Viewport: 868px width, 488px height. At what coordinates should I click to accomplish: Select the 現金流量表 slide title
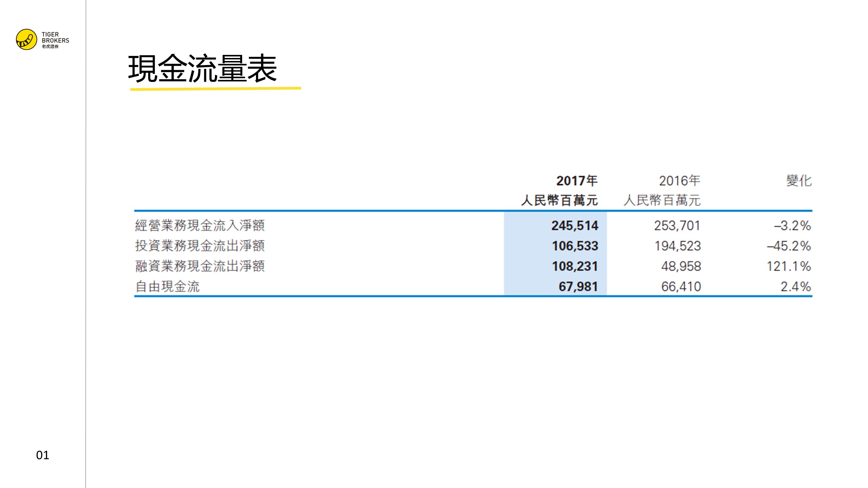point(202,69)
